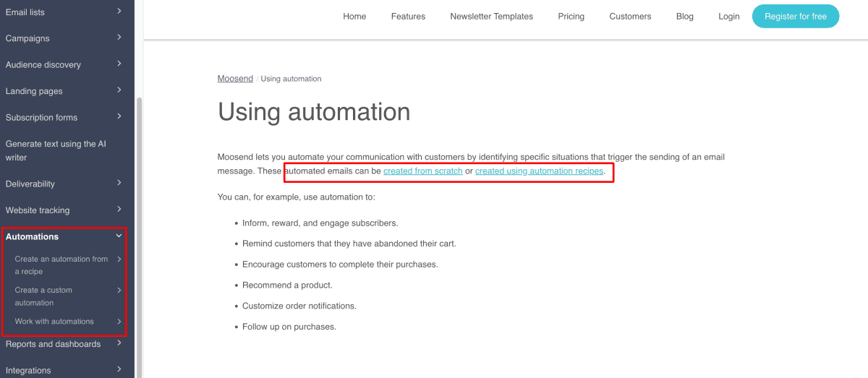Viewport: 868px width, 378px height.
Task: Open Create a custom automation item
Action: (x=43, y=296)
